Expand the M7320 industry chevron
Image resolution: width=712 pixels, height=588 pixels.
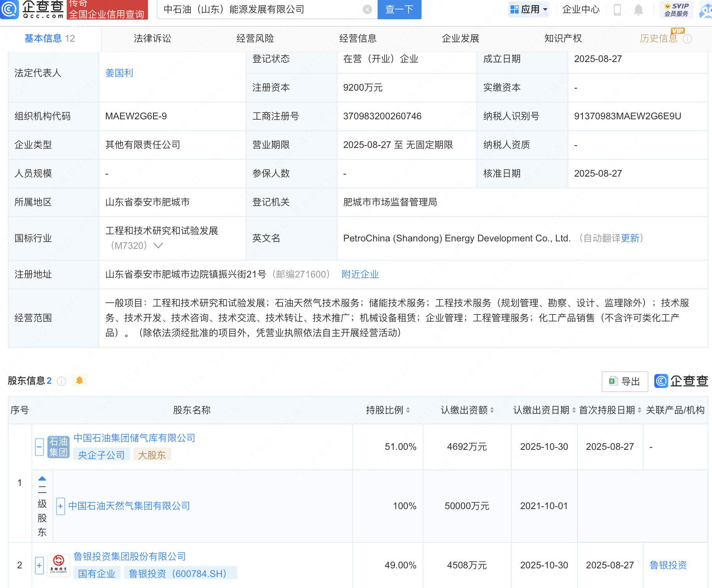click(x=158, y=245)
